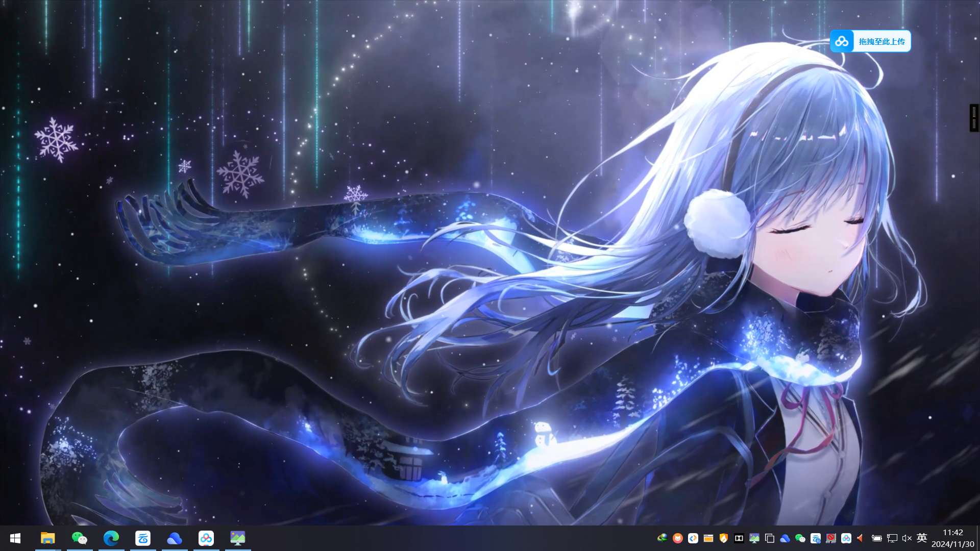The image size is (980, 551).
Task: Check the battery power tray icon
Action: (876, 538)
